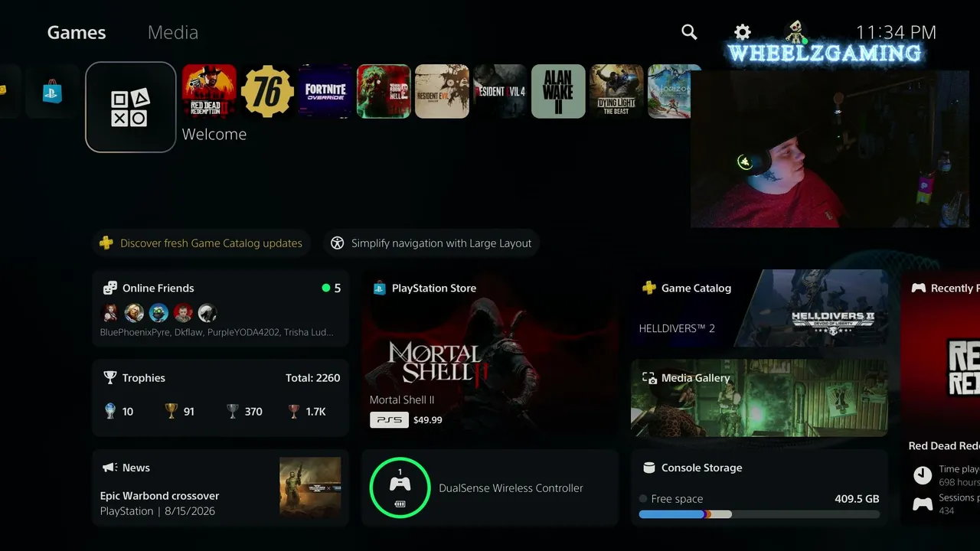This screenshot has width=980, height=551.
Task: View the silver trophy icon showing 370
Action: pos(233,412)
